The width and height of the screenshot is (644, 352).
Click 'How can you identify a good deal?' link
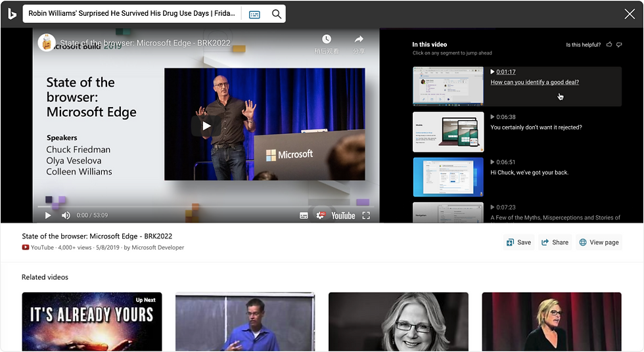(x=534, y=82)
